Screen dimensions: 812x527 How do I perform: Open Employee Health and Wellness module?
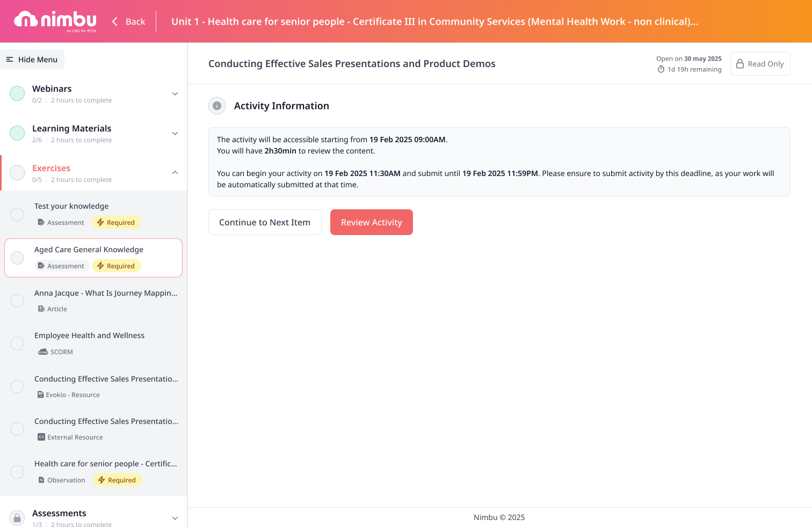pyautogui.click(x=89, y=335)
